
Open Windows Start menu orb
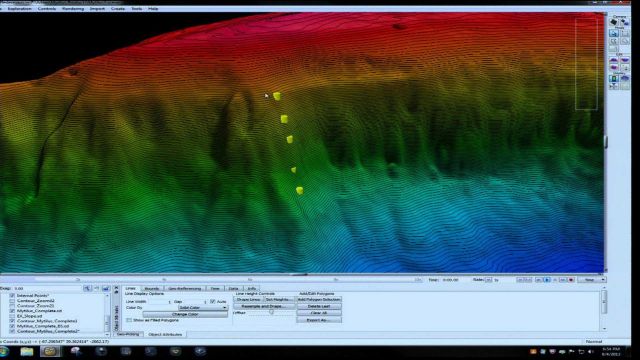pyautogui.click(x=4, y=351)
